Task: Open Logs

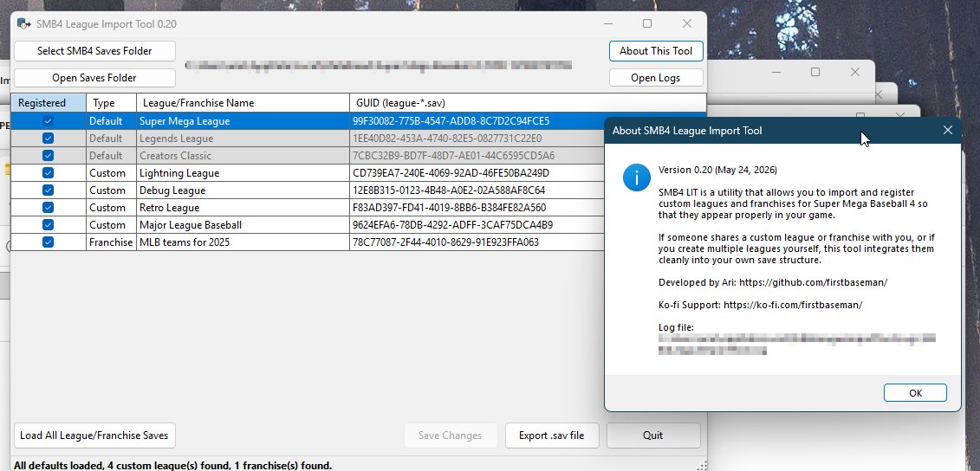Action: [656, 78]
